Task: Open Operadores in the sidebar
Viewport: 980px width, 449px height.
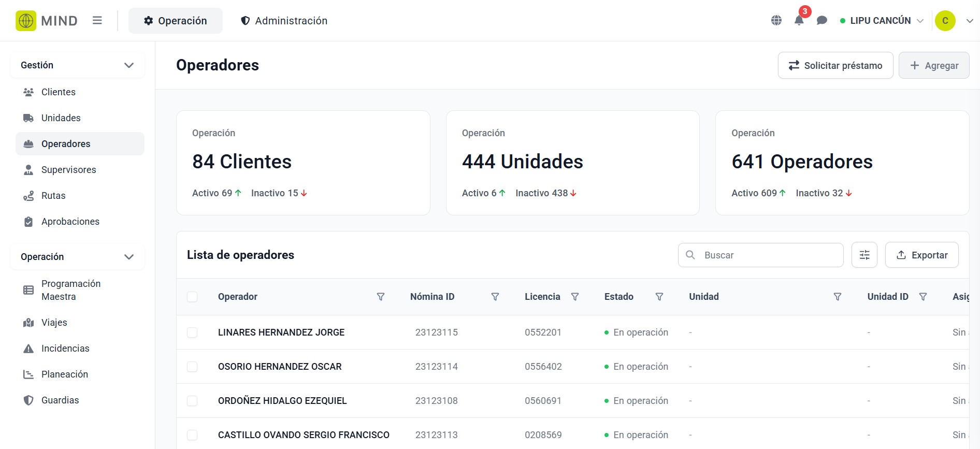Action: [x=80, y=144]
